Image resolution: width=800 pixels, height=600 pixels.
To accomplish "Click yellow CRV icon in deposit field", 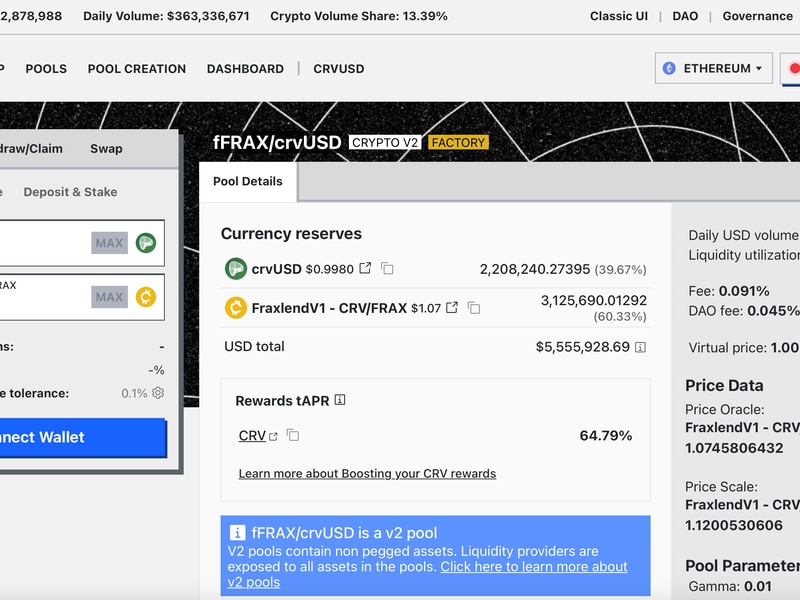I will 146,297.
